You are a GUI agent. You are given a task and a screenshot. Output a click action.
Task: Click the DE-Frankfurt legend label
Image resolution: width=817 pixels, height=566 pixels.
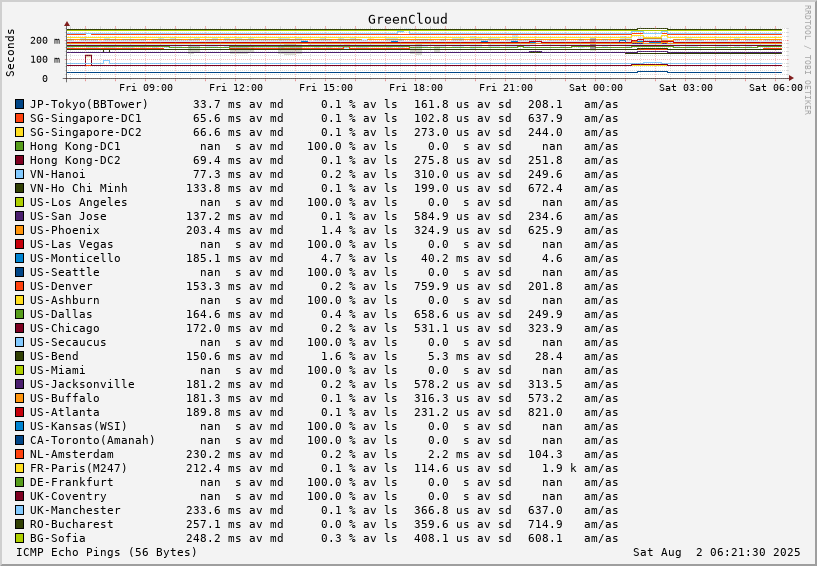(x=71, y=482)
